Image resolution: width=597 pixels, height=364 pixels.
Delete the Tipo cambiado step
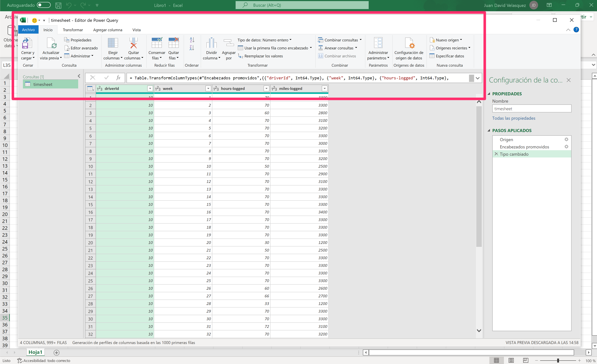pyautogui.click(x=496, y=154)
